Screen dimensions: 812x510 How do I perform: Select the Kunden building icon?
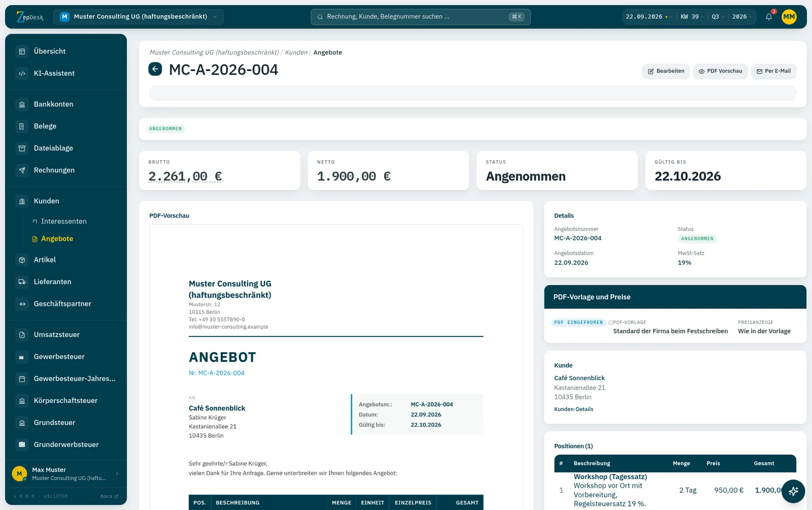click(22, 201)
